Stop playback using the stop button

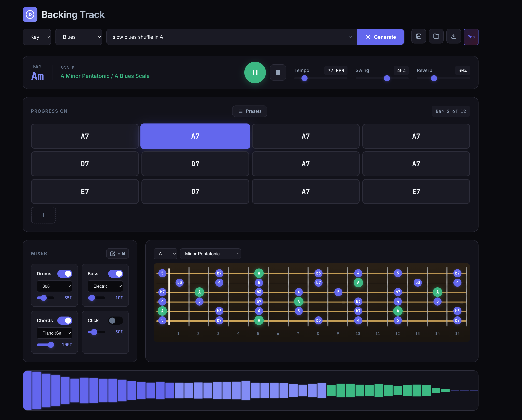pos(278,72)
